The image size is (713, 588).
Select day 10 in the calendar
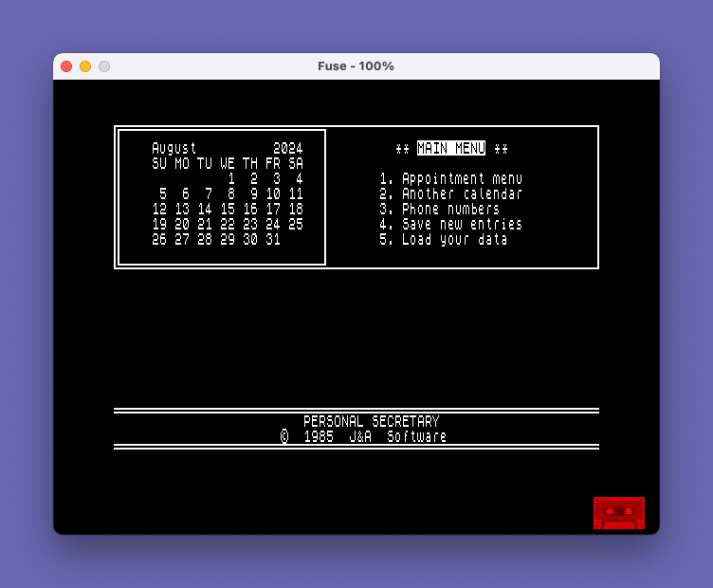(273, 194)
